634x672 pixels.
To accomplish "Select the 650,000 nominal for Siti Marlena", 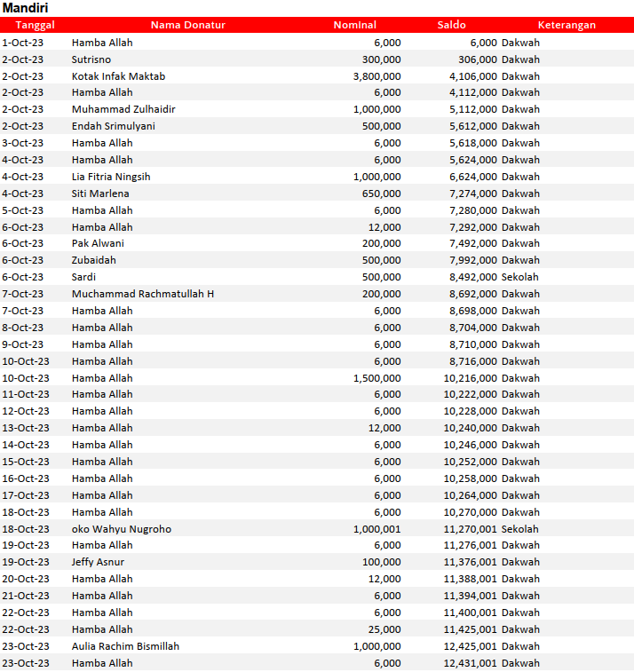I will pos(381,194).
